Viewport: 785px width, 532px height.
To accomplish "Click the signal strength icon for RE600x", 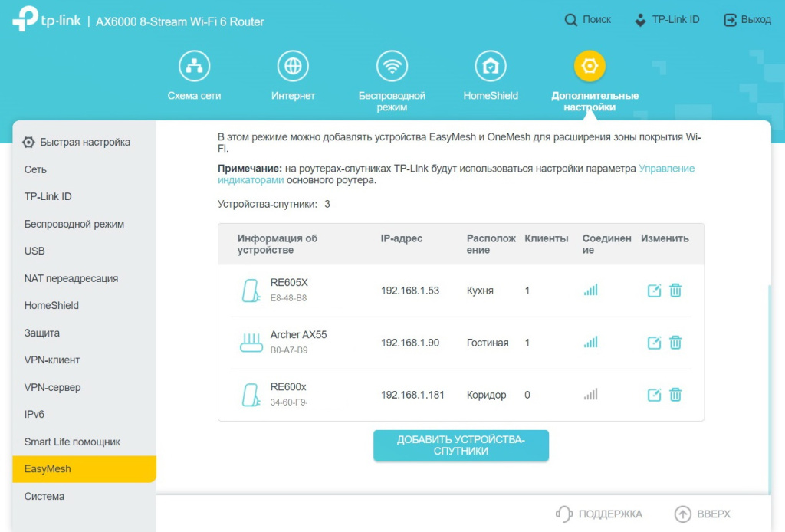I will click(591, 394).
